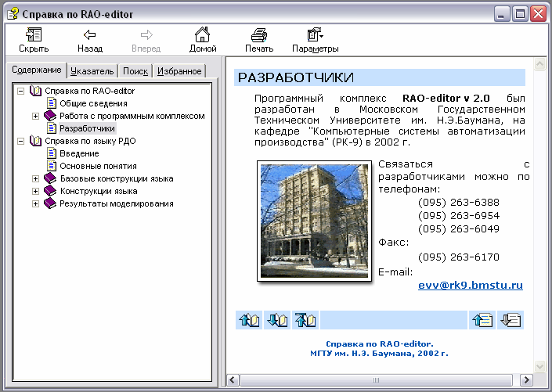This screenshot has width=552, height=392.
Task: Expand Результаты моделирования node
Action: coord(35,203)
